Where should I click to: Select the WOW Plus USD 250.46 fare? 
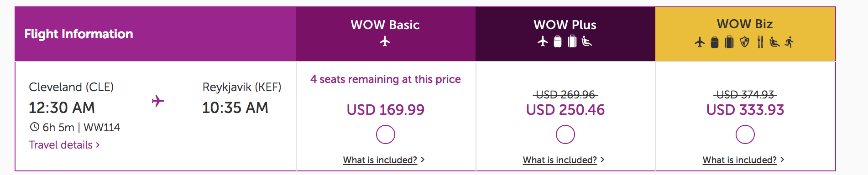(565, 134)
